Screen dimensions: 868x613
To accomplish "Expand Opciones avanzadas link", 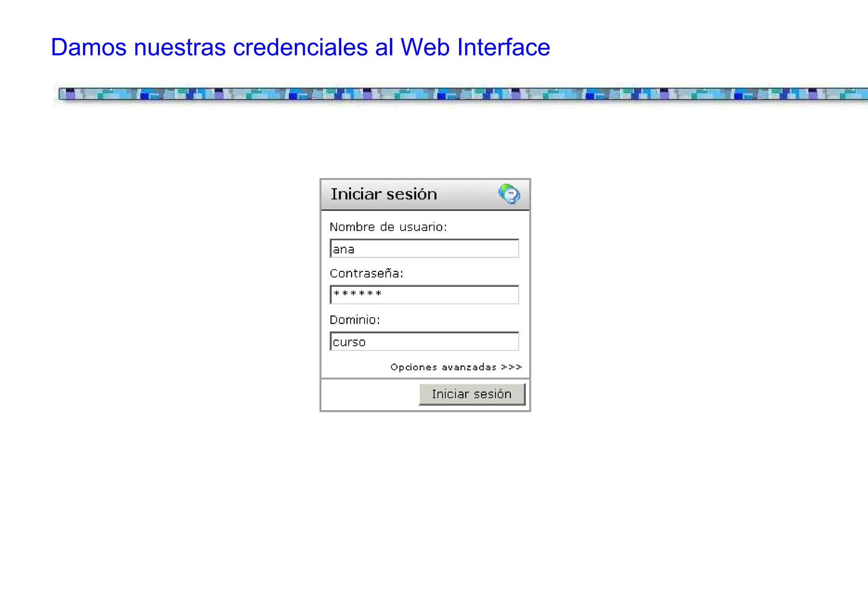I will (456, 367).
